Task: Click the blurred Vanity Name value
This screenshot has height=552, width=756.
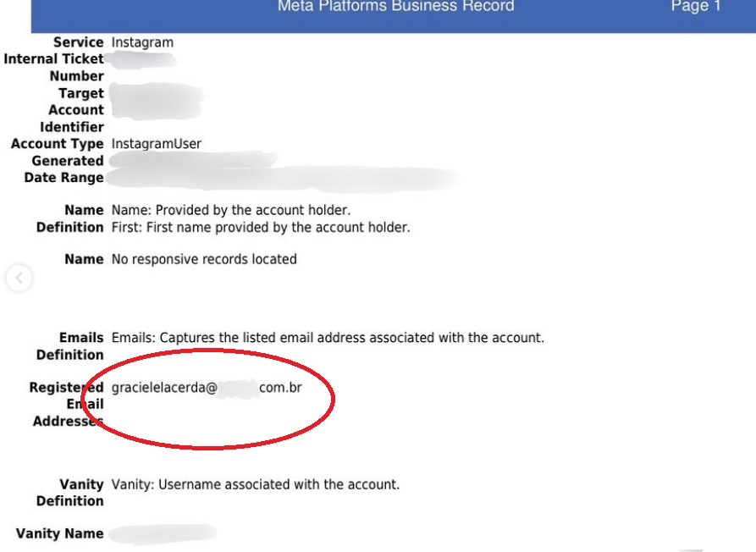Action: click(163, 534)
